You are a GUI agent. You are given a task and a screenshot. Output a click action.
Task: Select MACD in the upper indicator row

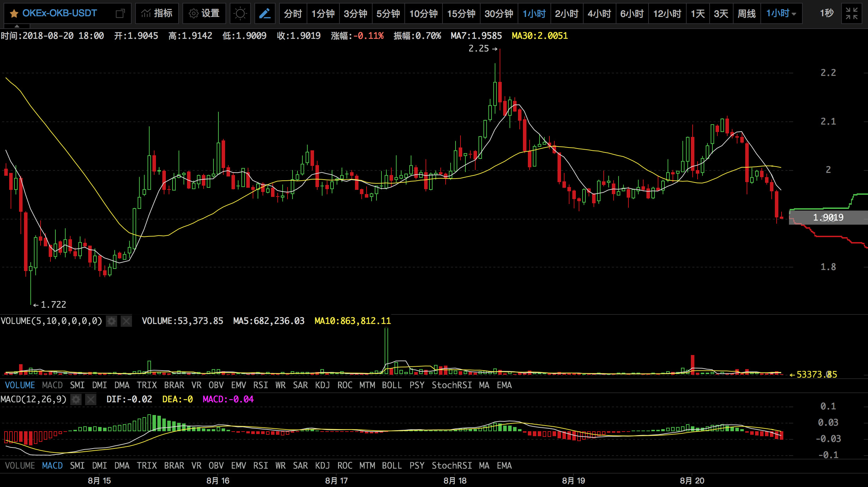tap(52, 385)
